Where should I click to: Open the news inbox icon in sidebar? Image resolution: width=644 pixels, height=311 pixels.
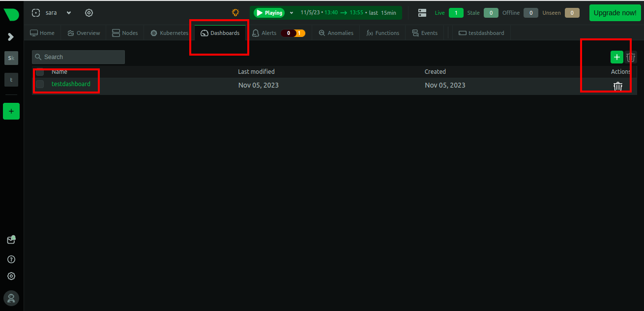pos(11,240)
